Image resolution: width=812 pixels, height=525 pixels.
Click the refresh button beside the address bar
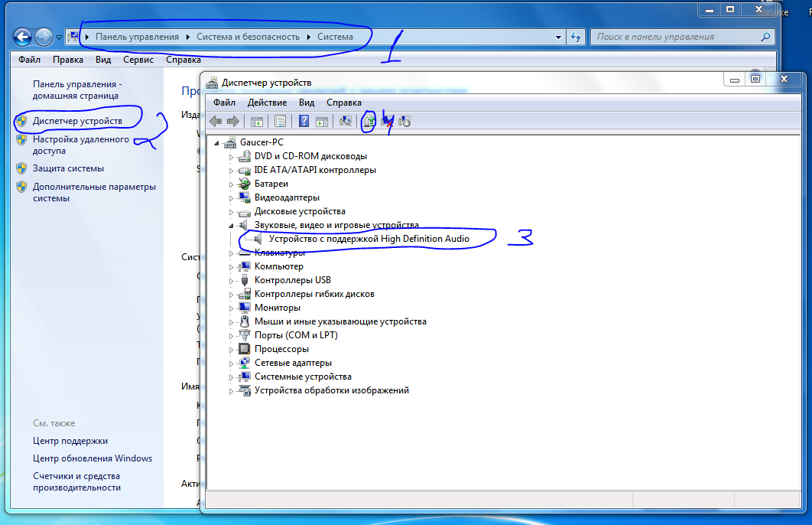click(x=577, y=37)
